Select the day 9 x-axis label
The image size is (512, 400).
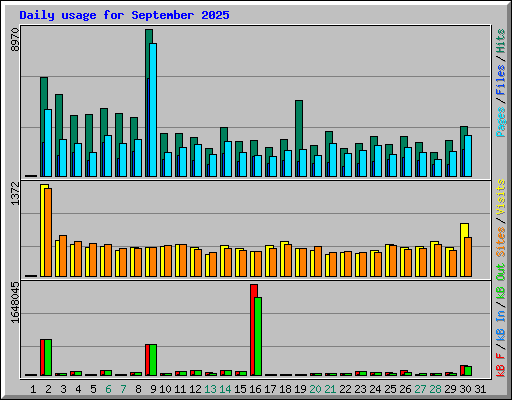153,389
